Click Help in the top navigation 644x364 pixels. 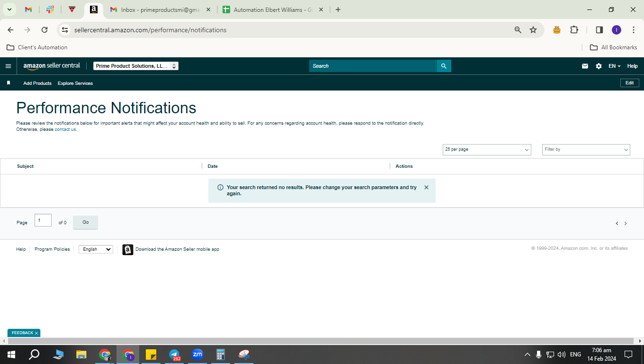[632, 66]
